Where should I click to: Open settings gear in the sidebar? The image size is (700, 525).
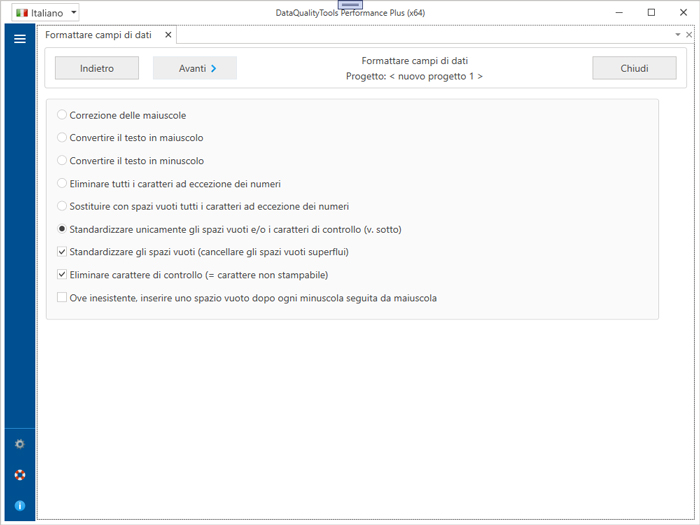(x=20, y=444)
